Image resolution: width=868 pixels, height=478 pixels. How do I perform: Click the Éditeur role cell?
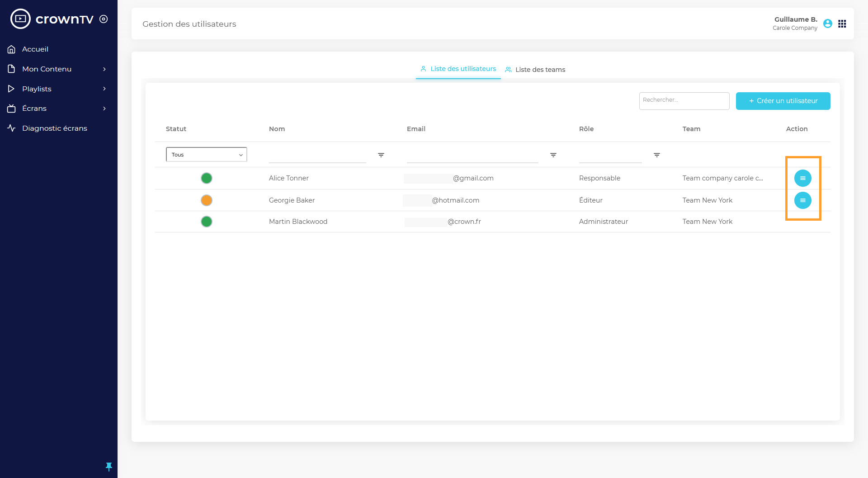(x=591, y=200)
